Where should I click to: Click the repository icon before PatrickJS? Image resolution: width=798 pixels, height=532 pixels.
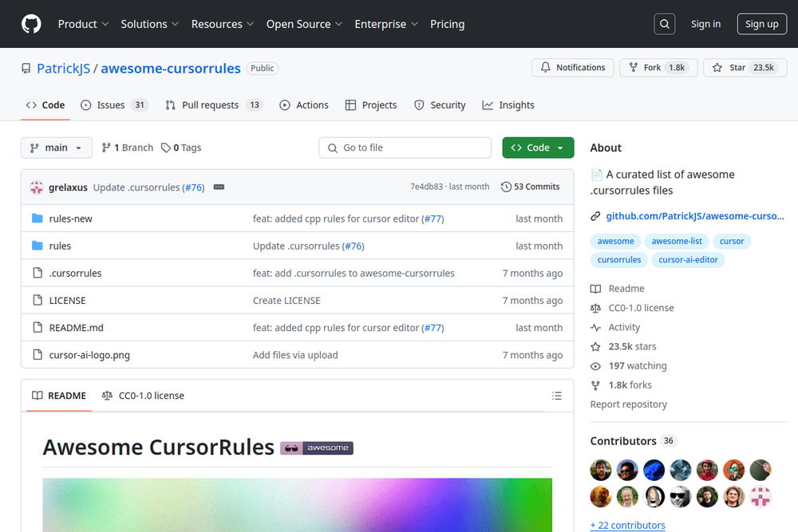click(x=26, y=68)
